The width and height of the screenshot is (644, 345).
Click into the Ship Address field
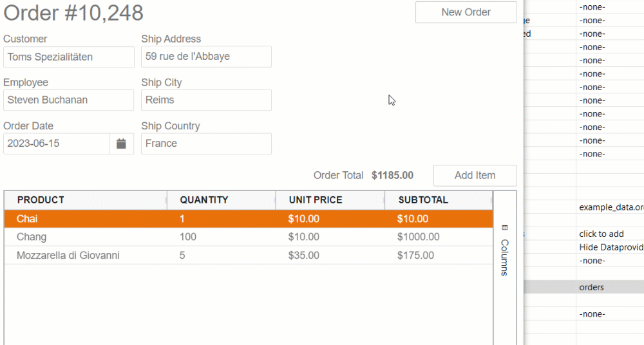tap(206, 57)
